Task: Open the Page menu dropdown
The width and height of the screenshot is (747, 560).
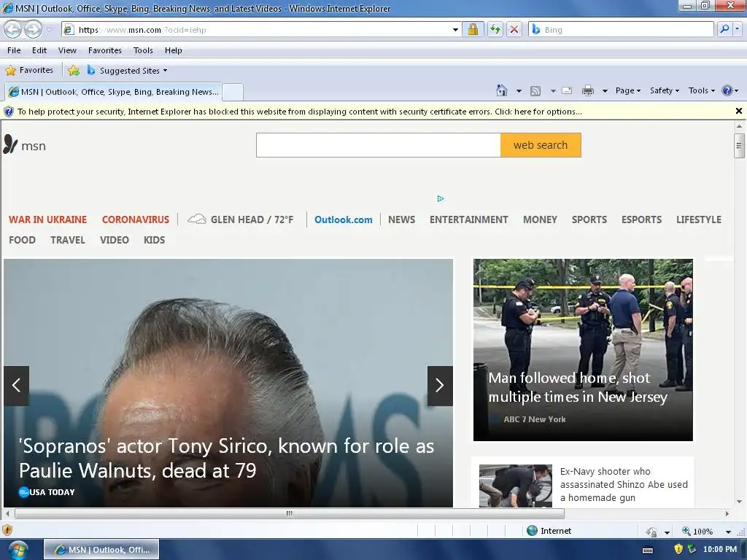Action: [x=628, y=90]
